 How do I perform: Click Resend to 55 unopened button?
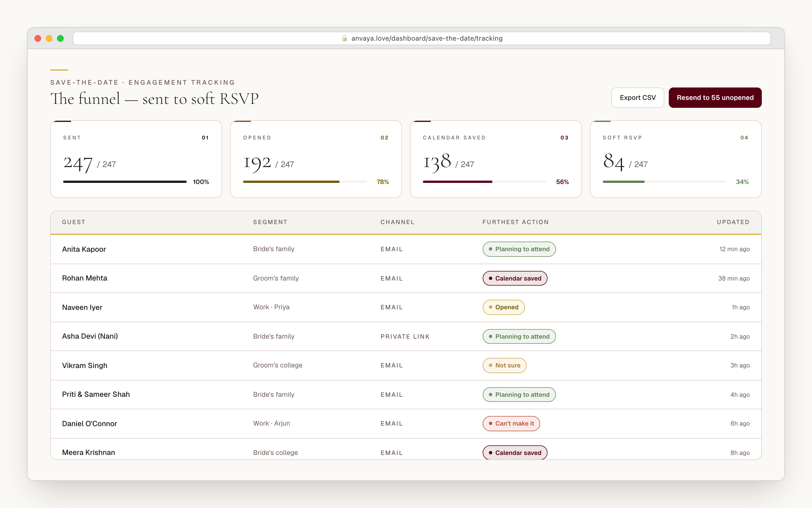tap(715, 98)
